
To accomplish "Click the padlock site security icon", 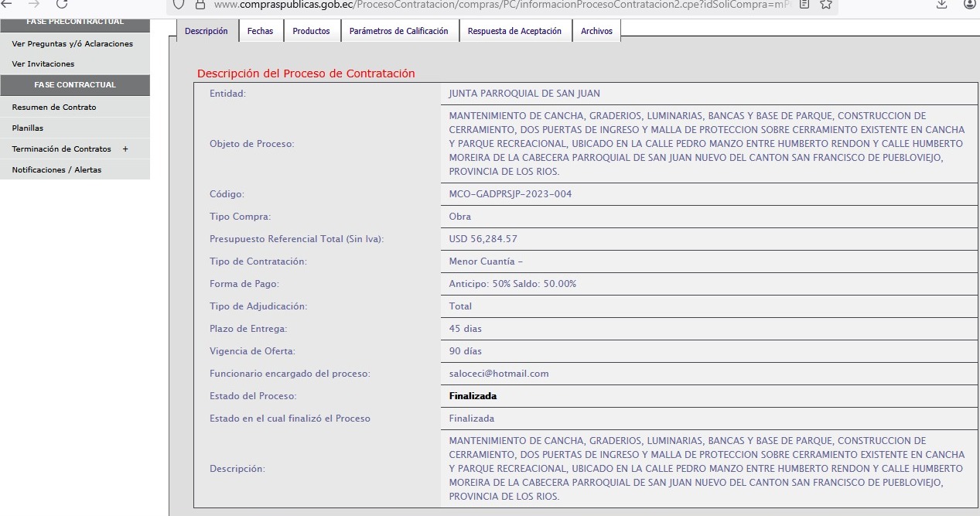I will click(200, 4).
